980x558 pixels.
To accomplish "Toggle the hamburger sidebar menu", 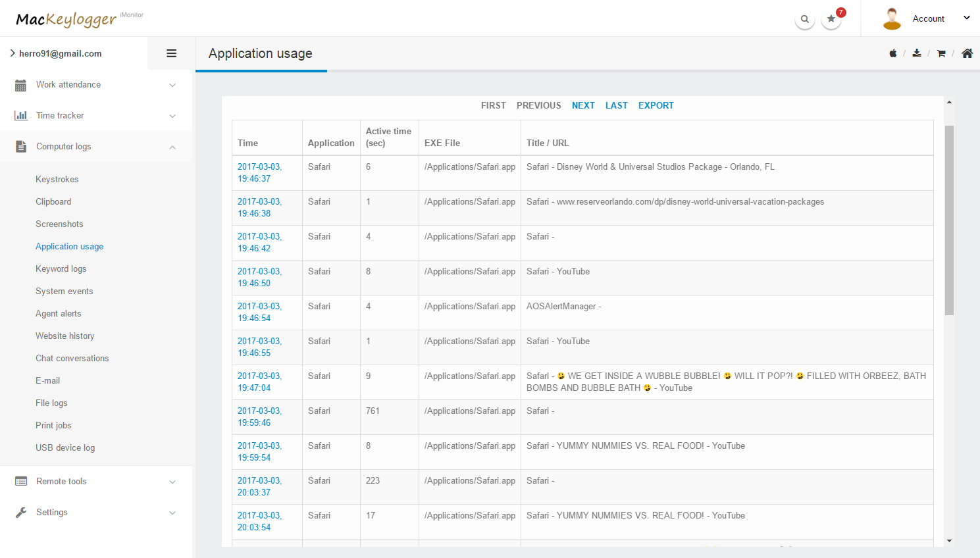I will [171, 53].
